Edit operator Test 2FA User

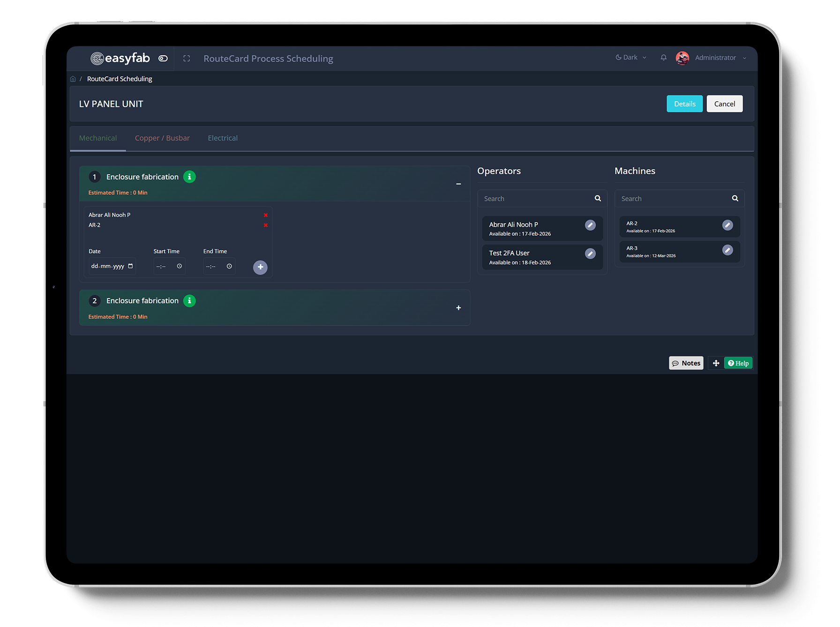click(590, 254)
